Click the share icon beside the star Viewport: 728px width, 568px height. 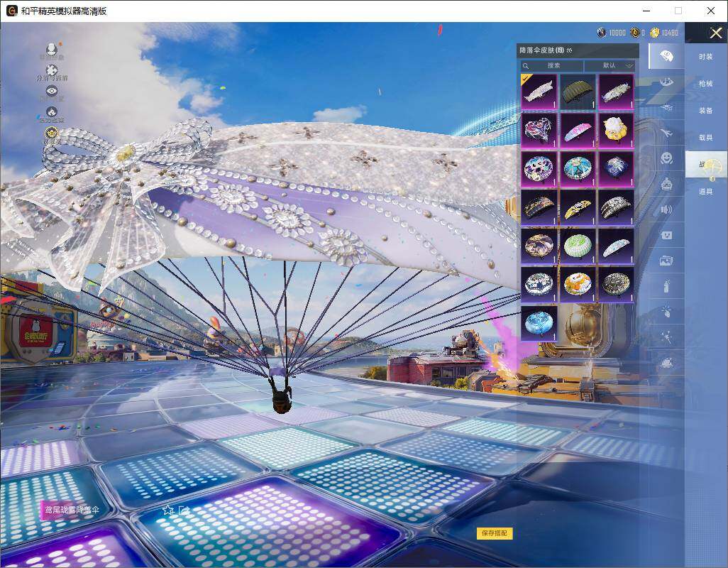[x=184, y=510]
